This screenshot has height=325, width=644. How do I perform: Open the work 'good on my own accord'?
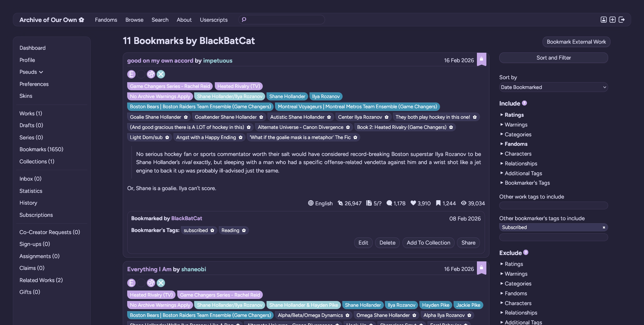click(160, 61)
